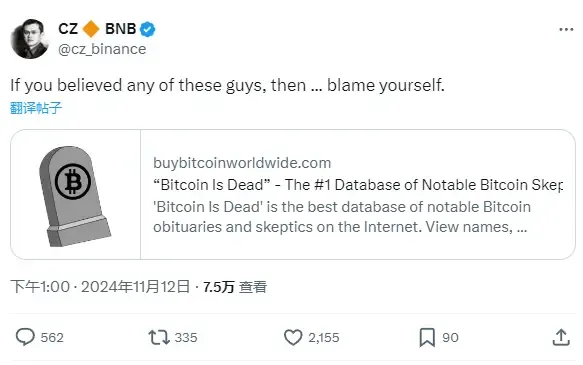Viewport: 583px width, 365px height.
Task: Click the 562 replies count
Action: coord(52,337)
